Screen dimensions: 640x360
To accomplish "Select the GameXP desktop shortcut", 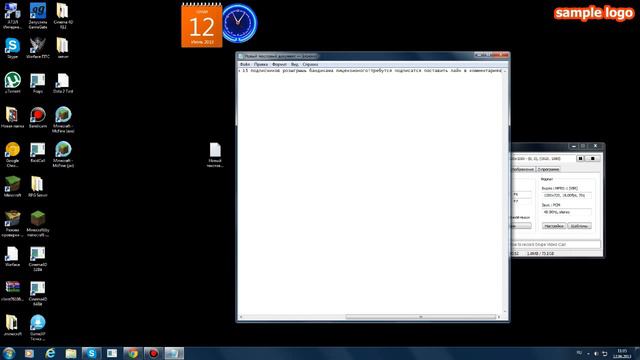I will coord(38,328).
